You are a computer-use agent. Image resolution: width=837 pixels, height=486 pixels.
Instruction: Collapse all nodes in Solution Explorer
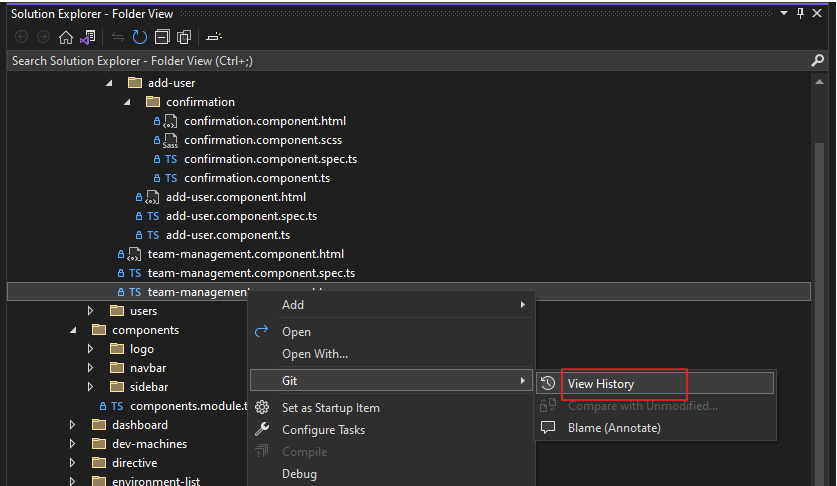pos(162,37)
